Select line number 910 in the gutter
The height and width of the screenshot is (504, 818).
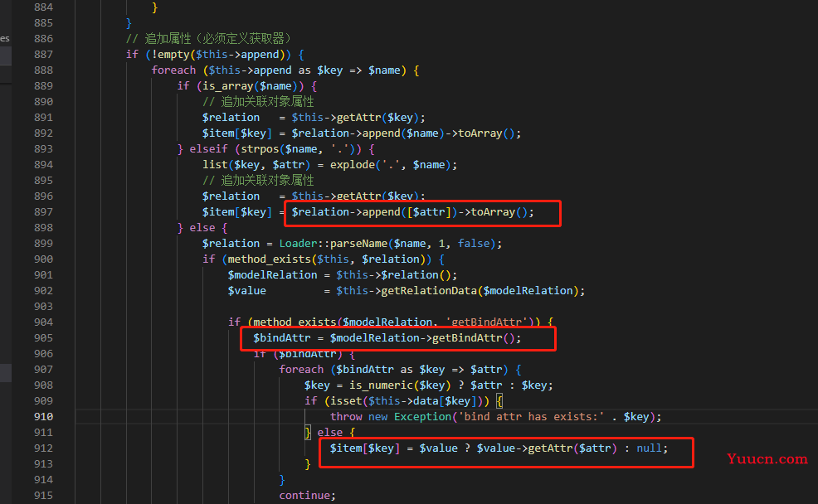(43, 416)
